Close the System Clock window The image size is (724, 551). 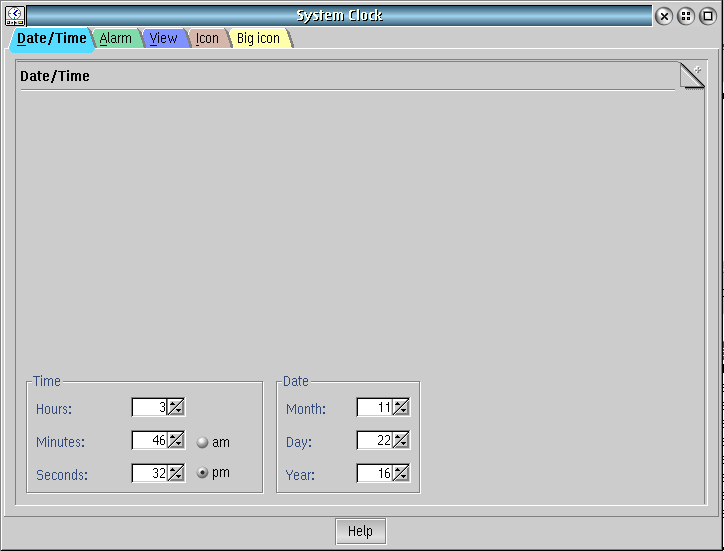664,16
